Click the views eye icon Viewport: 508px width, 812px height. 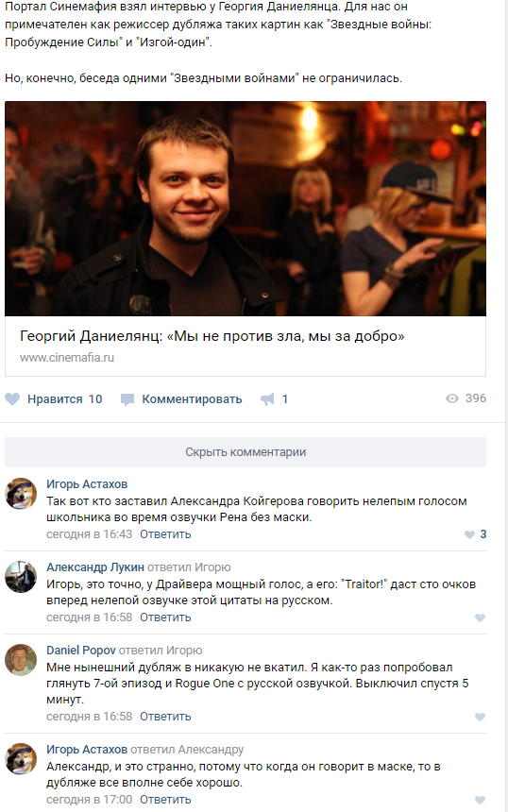pyautogui.click(x=452, y=398)
